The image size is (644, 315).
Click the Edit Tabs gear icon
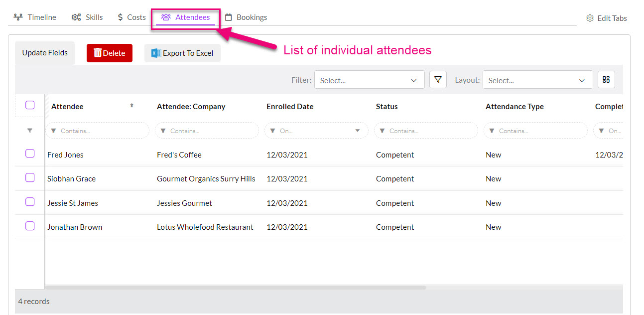pyautogui.click(x=590, y=18)
